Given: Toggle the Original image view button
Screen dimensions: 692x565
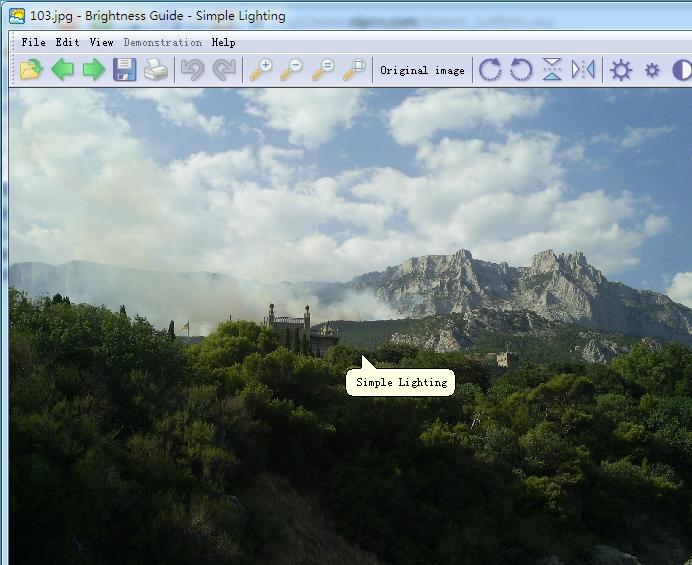Looking at the screenshot, I should 422,70.
